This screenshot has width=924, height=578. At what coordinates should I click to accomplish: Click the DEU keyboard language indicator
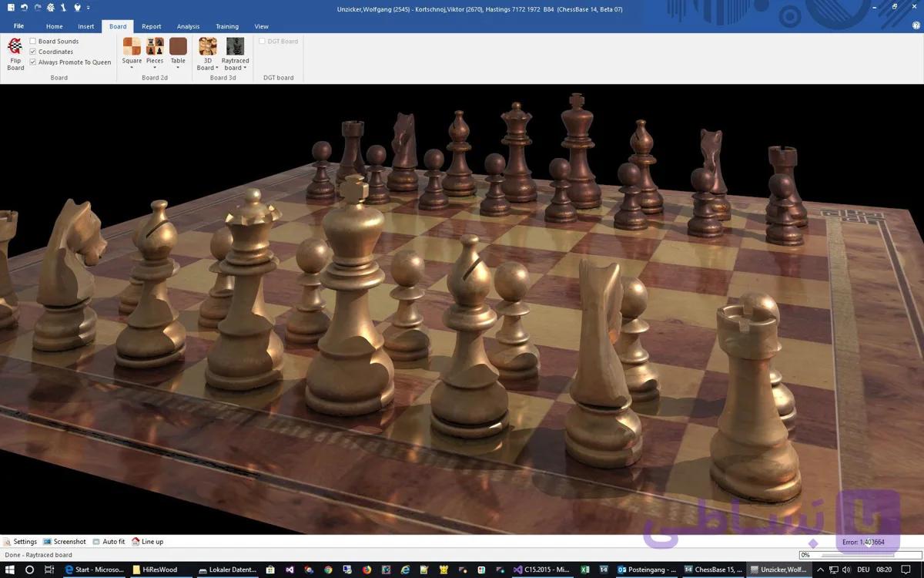click(x=862, y=570)
